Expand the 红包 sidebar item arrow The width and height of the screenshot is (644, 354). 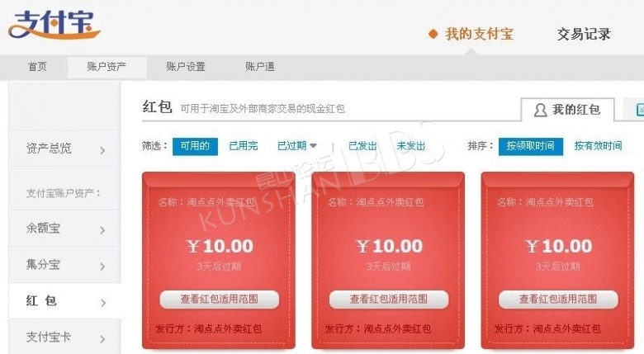(x=102, y=303)
